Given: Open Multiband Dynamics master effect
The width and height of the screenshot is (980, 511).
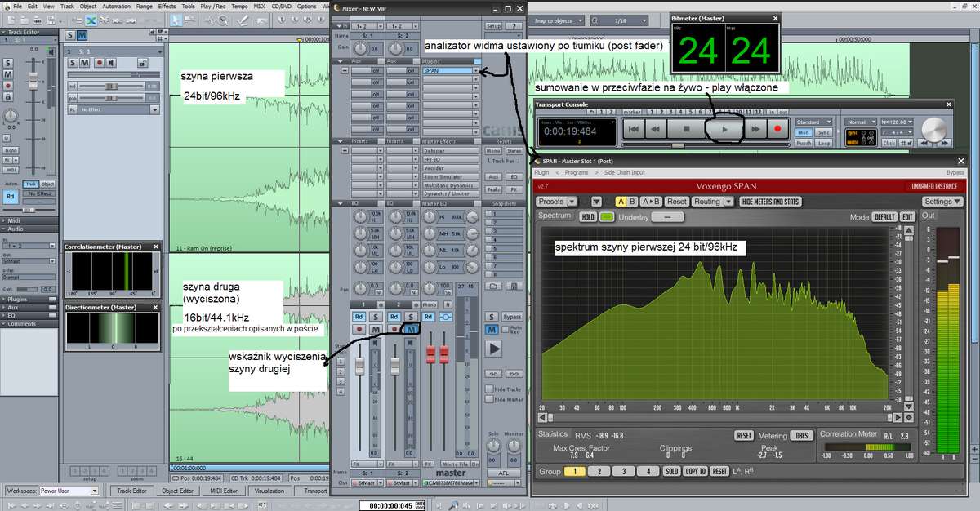Looking at the screenshot, I should tap(450, 184).
